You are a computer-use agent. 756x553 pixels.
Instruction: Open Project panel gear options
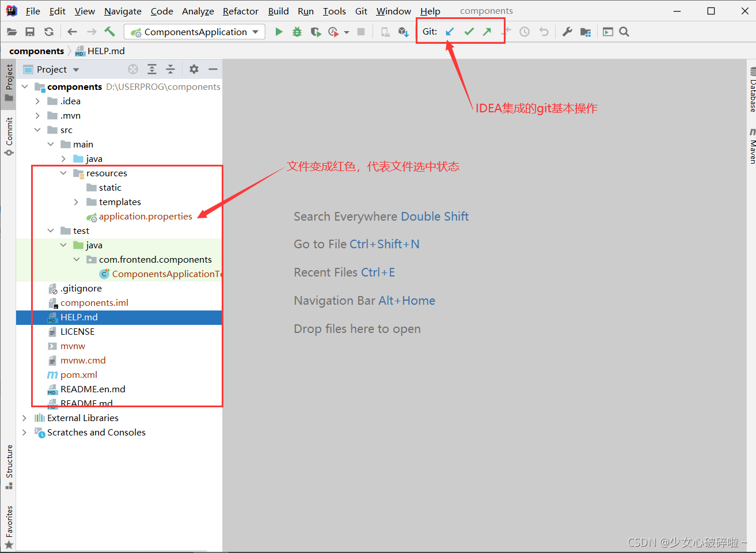194,69
